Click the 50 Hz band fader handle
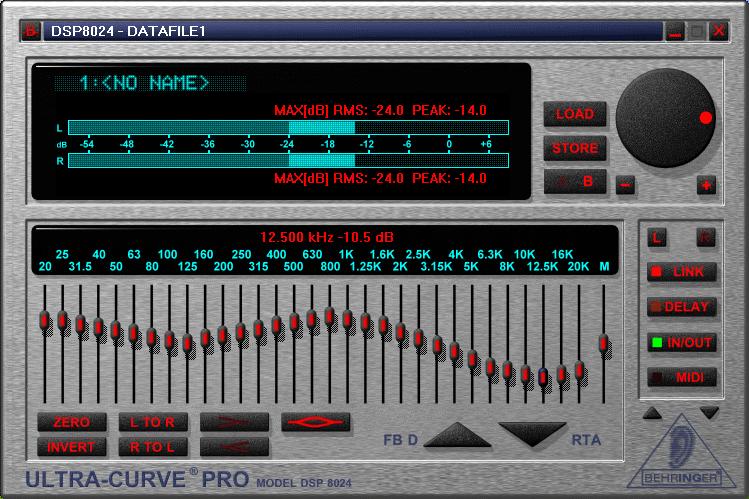 pyautogui.click(x=116, y=330)
